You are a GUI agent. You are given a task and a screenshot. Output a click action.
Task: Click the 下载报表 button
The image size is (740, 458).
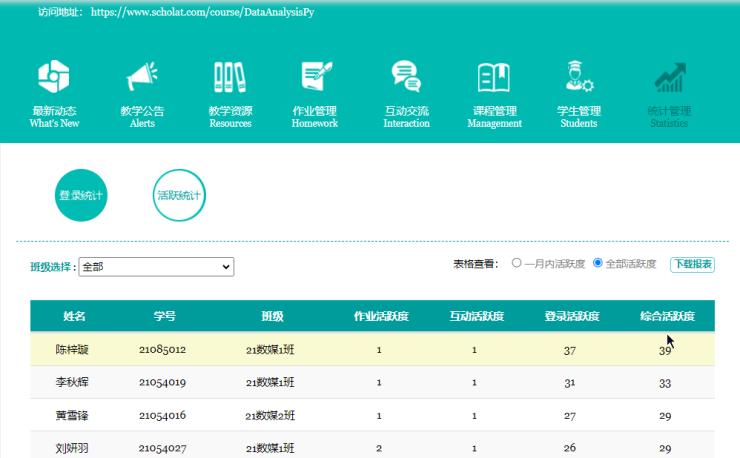tap(692, 264)
